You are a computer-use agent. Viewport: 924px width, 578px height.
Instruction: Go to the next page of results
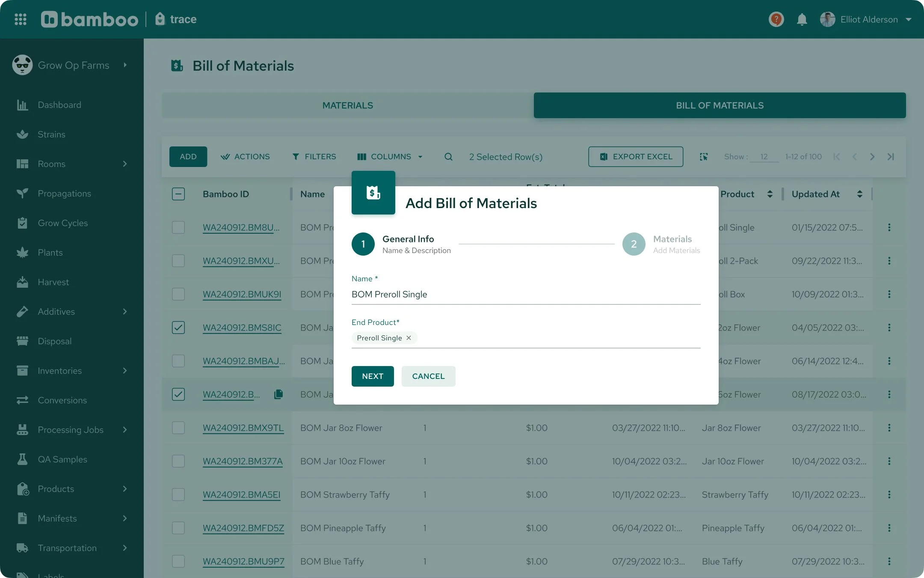[x=872, y=157]
